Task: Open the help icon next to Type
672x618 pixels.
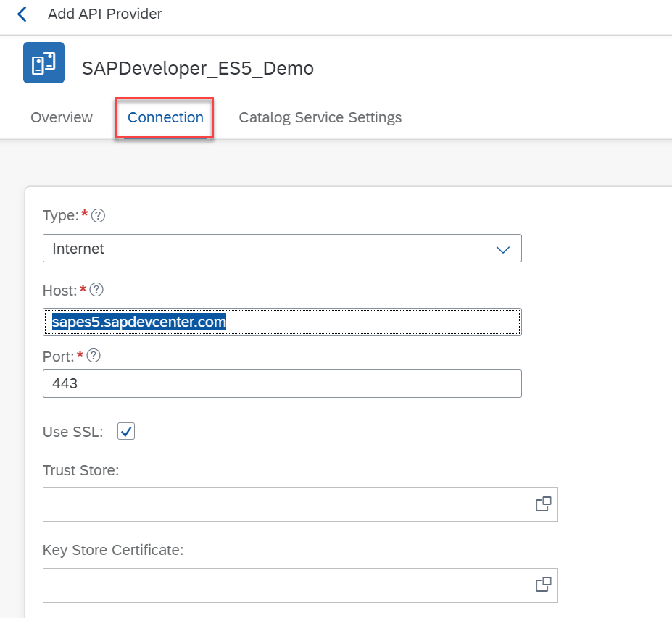Action: click(x=98, y=215)
